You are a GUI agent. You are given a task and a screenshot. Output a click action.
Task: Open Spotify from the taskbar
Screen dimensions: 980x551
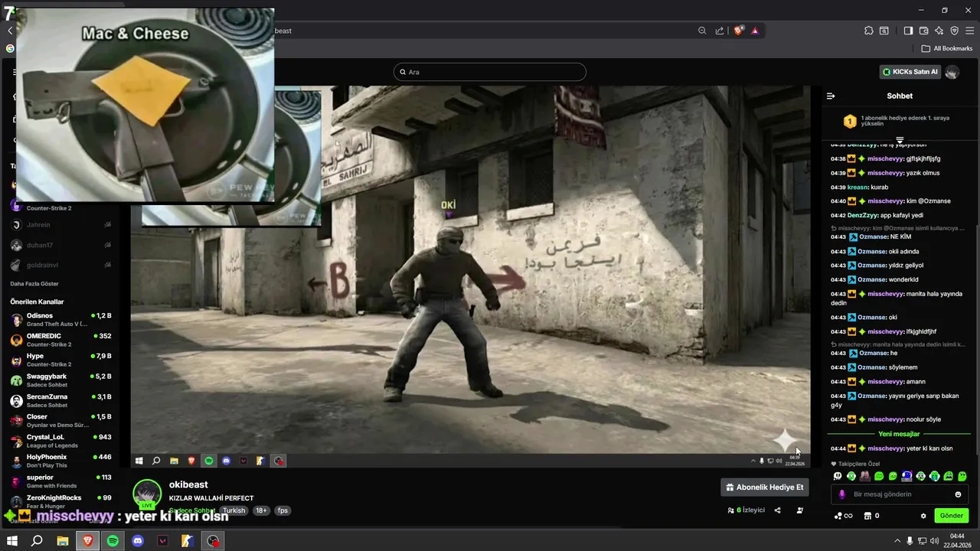pos(113,541)
